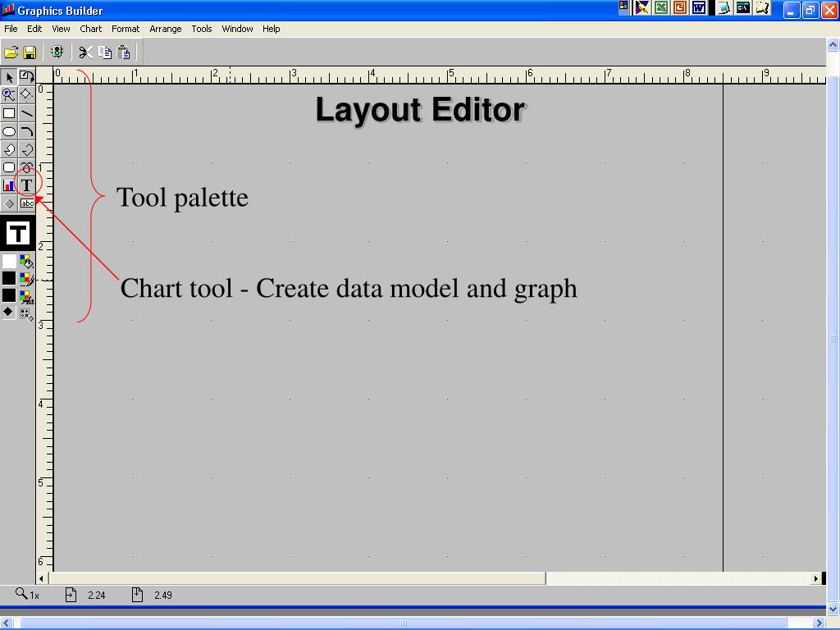This screenshot has width=840, height=630.
Task: Open the View menu
Action: pyautogui.click(x=61, y=29)
